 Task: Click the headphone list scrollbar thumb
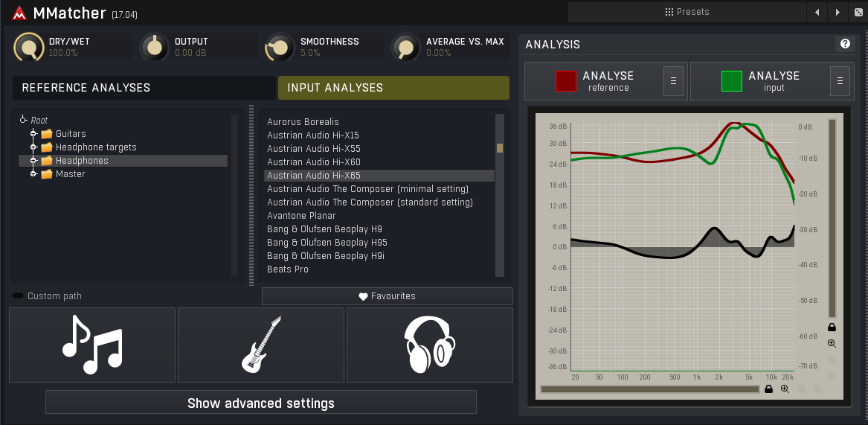500,148
